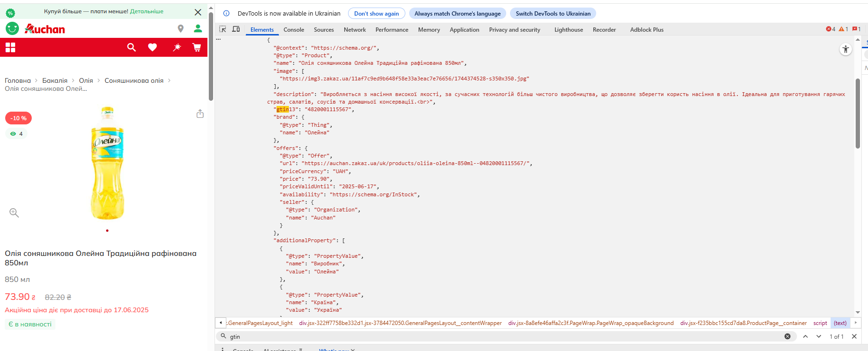Viewport: 868px width, 351px height.
Task: Select the script breadcrumb node
Action: tap(820, 323)
